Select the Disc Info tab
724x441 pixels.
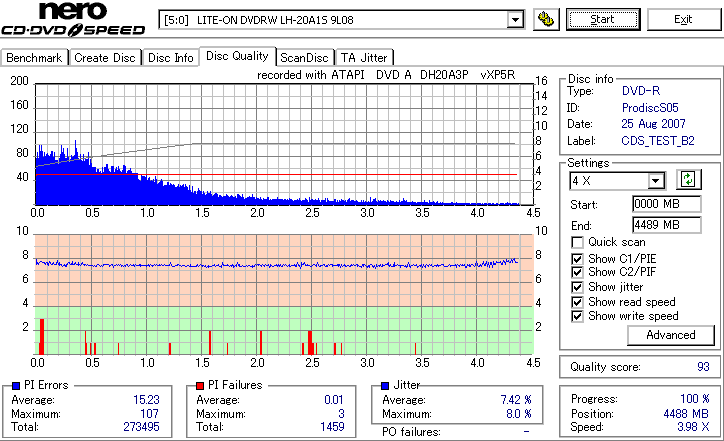[x=170, y=58]
